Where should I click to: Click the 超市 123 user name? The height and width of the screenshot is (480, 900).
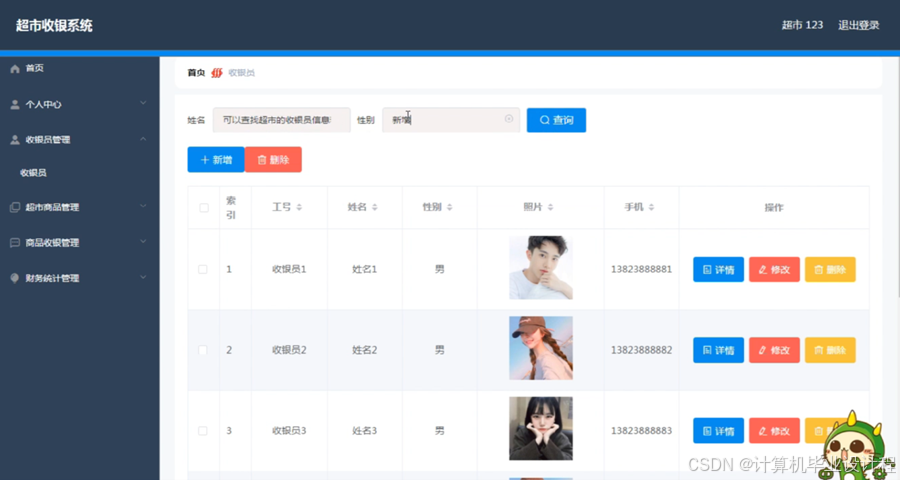coord(802,25)
